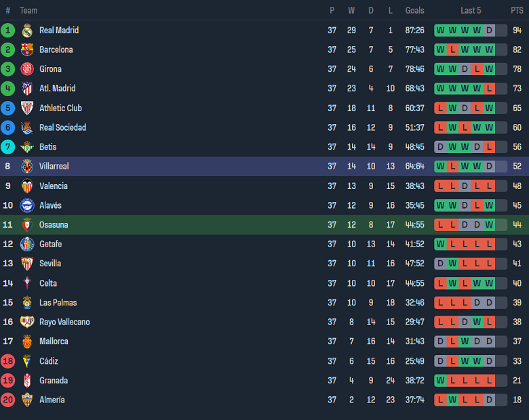
Task: Sort table by PTS column header
Action: (517, 10)
